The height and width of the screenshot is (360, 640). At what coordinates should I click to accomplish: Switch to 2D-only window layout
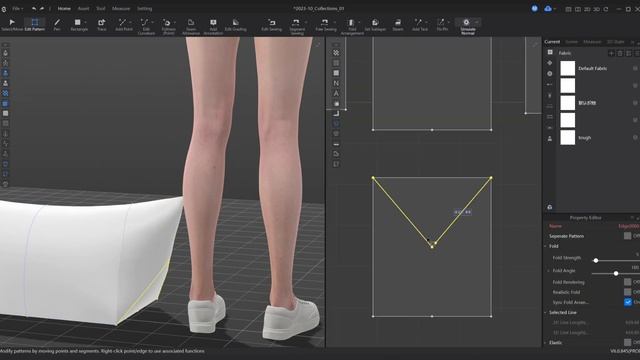tap(587, 9)
